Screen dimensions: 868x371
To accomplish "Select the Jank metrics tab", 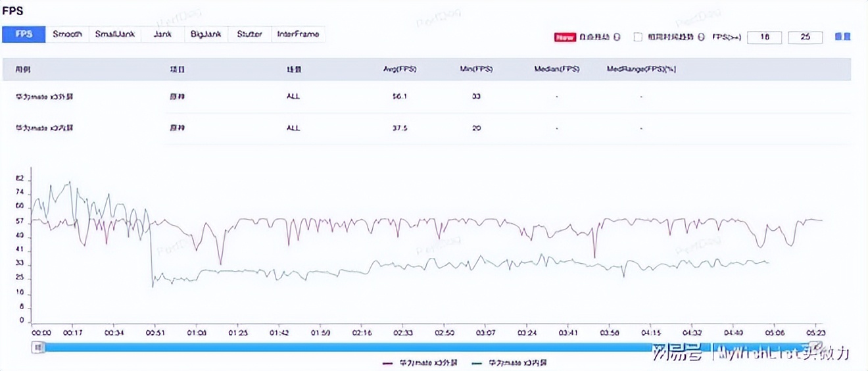I will click(162, 34).
